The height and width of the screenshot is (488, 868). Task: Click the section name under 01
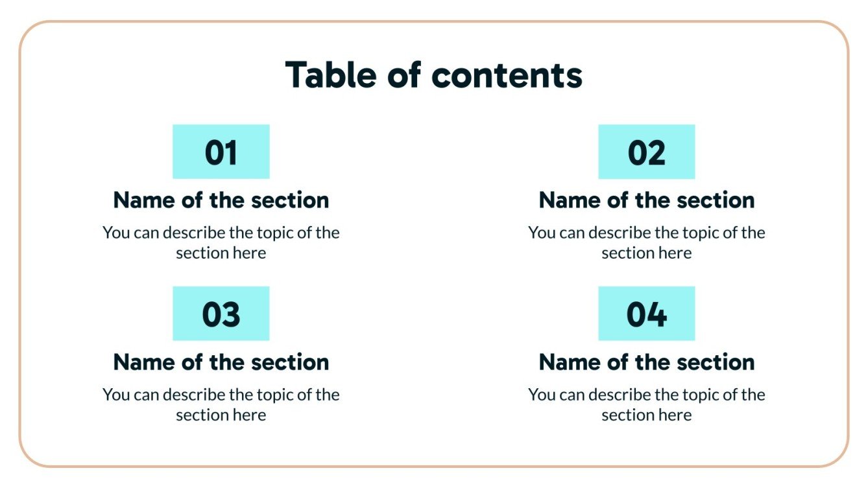point(221,200)
